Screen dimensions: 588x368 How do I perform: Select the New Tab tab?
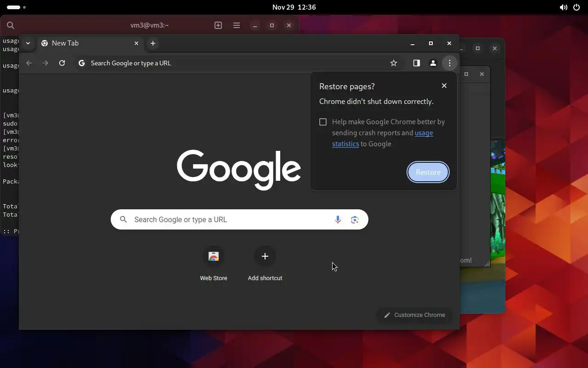(90, 43)
